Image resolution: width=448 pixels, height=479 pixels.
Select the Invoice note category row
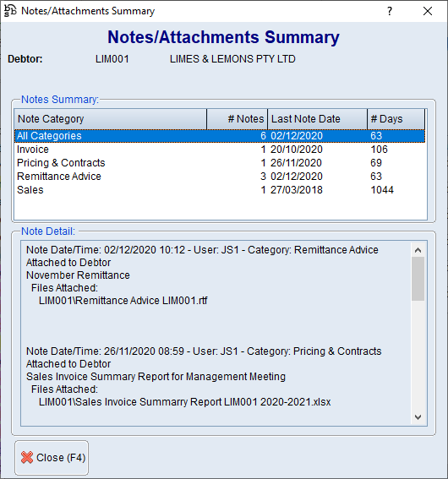coord(220,150)
